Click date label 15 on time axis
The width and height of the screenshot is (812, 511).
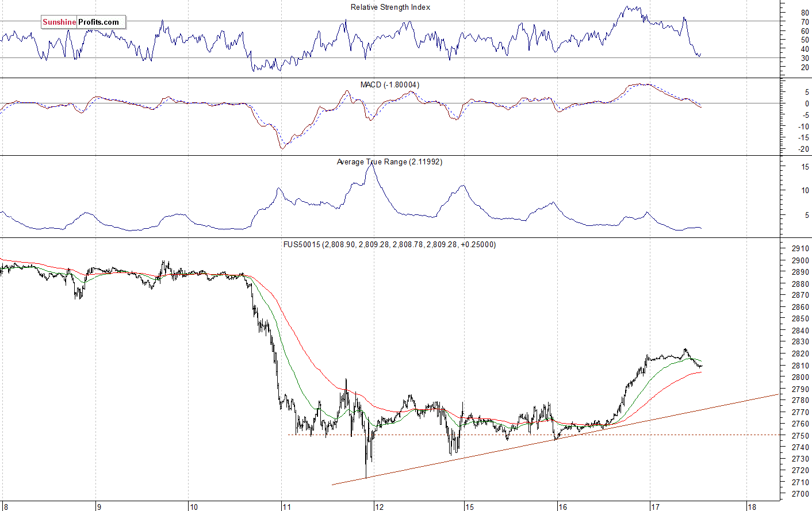(470, 507)
